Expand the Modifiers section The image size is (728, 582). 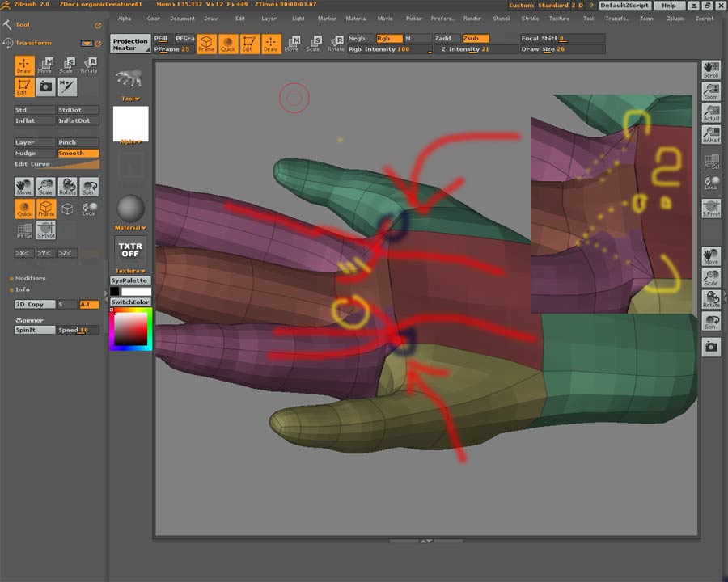coord(31,278)
